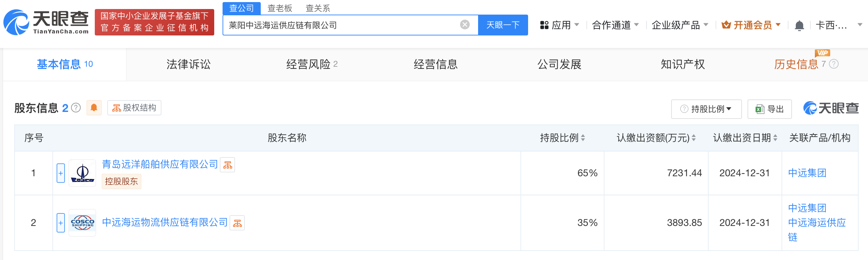This screenshot has width=868, height=260.
Task: Open 中远集团 link in row 2
Action: click(x=807, y=208)
